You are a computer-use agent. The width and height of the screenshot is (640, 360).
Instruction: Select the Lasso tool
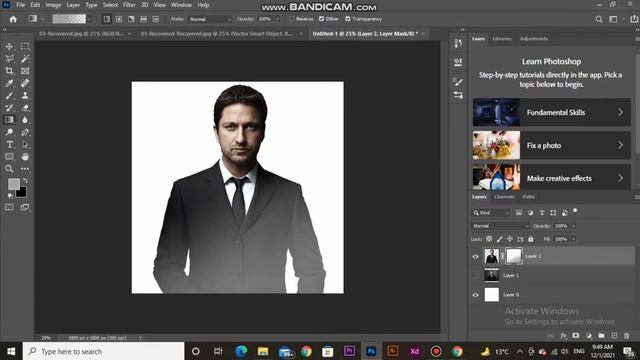coord(9,59)
